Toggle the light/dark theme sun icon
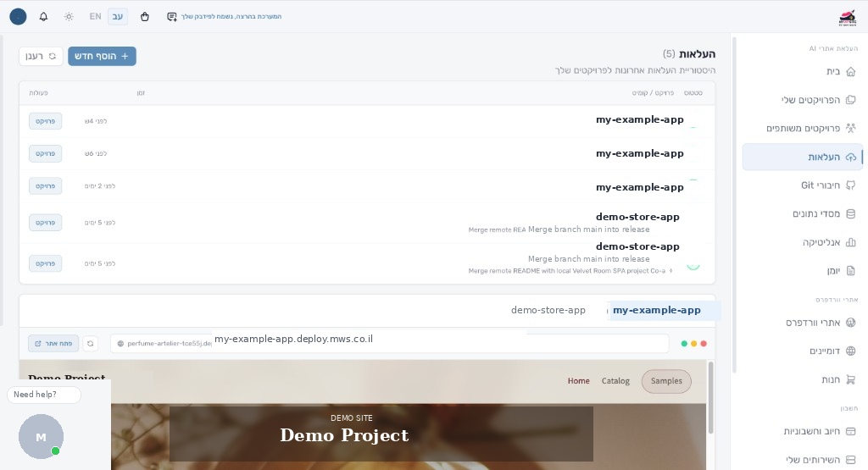 (69, 17)
